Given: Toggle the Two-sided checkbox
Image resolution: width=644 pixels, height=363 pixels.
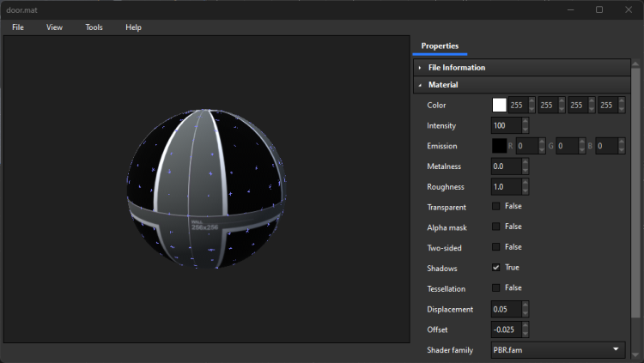Looking at the screenshot, I should click(496, 247).
